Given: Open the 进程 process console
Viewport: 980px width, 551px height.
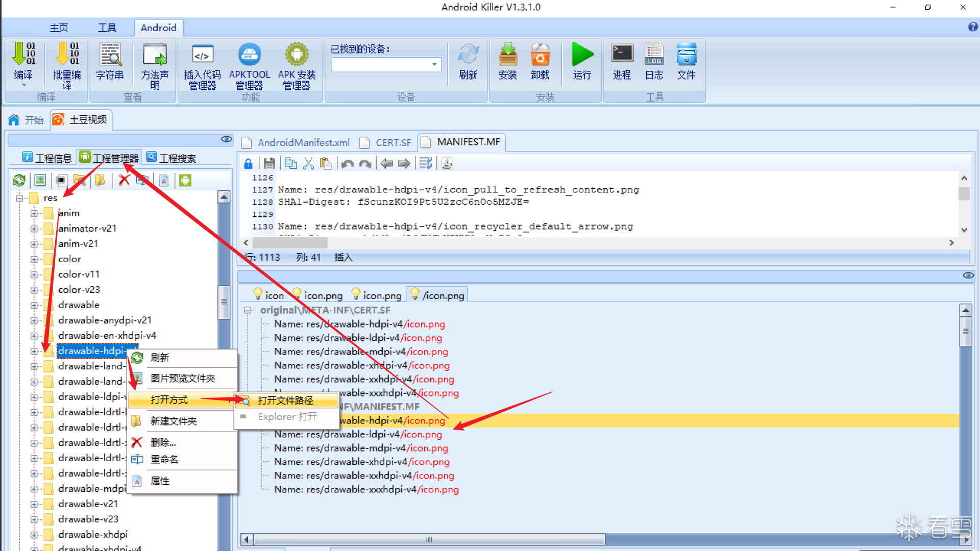Looking at the screenshot, I should pos(622,61).
